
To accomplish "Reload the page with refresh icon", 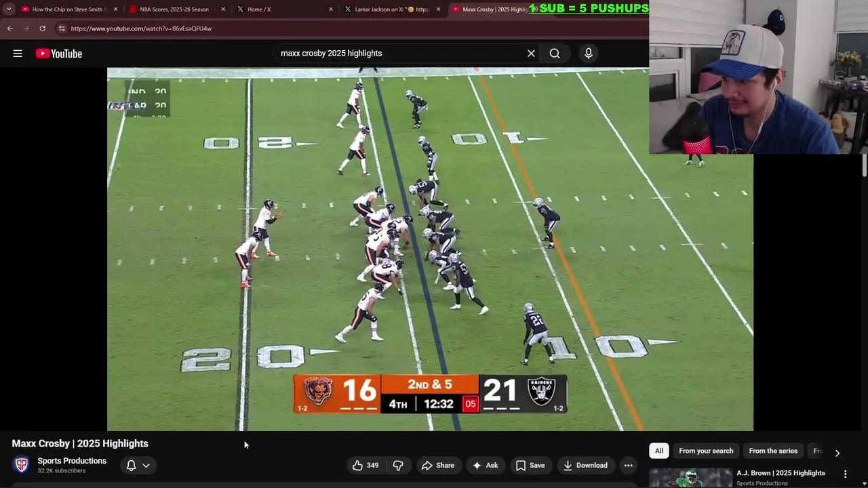I will click(42, 28).
